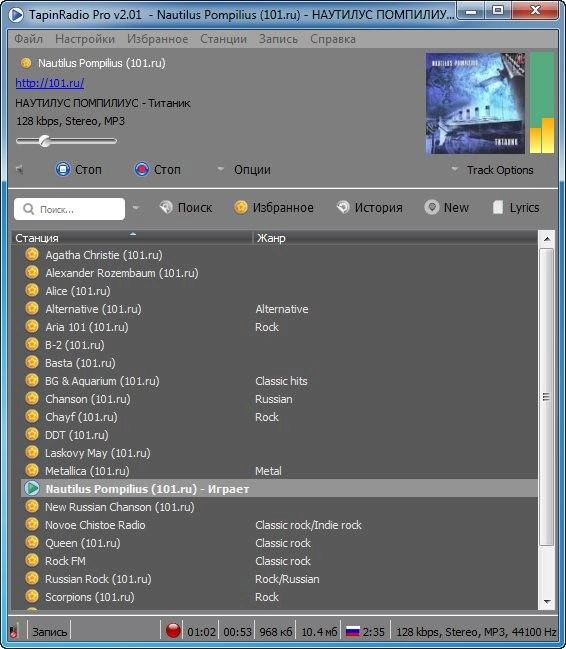Open the Track Options dropdown

(492, 170)
